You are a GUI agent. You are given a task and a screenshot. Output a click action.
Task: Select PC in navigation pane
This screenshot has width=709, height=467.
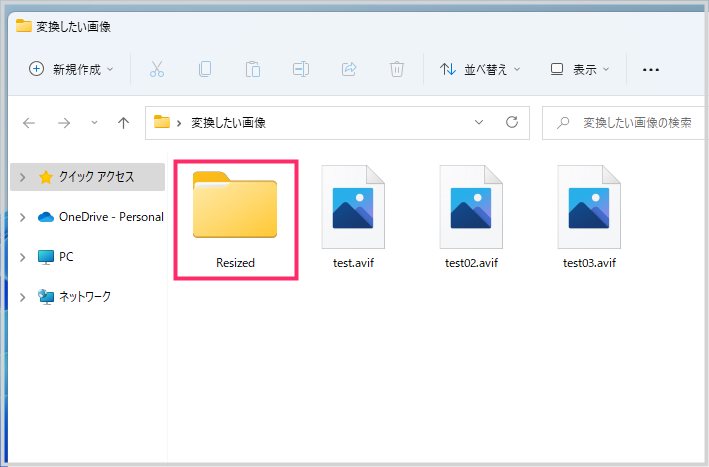click(x=66, y=257)
